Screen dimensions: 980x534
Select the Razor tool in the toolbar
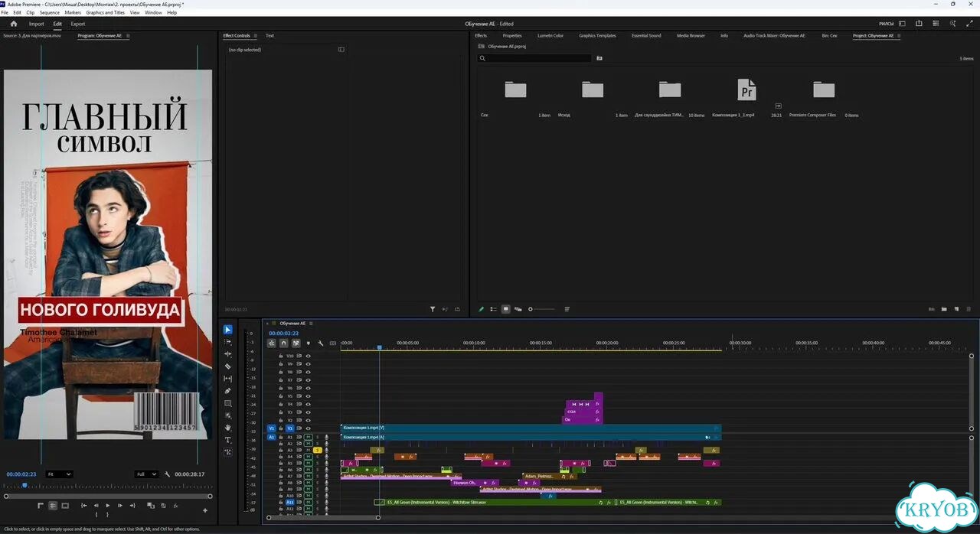[227, 366]
